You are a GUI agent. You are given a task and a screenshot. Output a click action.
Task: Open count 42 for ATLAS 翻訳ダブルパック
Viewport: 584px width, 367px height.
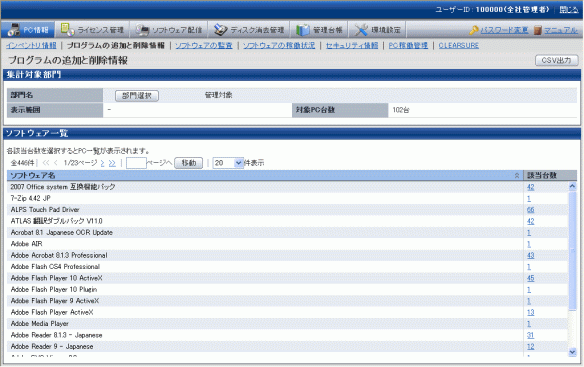[x=531, y=221]
